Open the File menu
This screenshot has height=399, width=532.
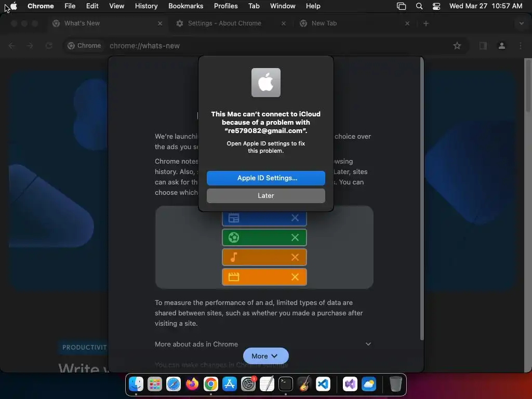(x=70, y=6)
